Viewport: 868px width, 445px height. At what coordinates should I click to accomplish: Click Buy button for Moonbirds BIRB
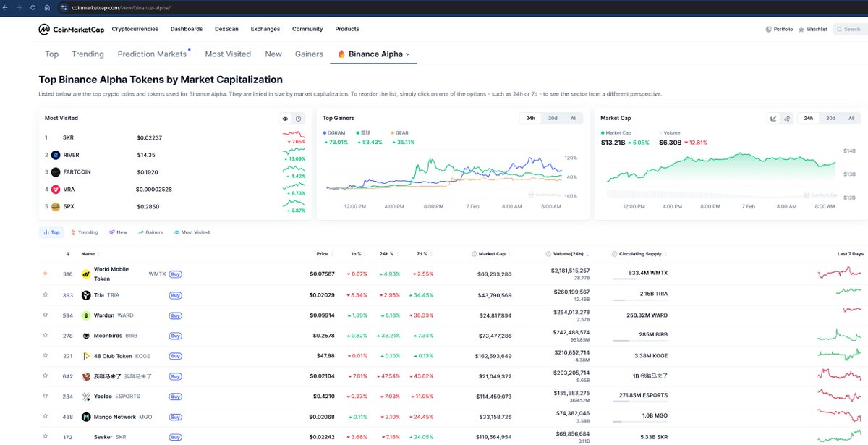(x=175, y=336)
